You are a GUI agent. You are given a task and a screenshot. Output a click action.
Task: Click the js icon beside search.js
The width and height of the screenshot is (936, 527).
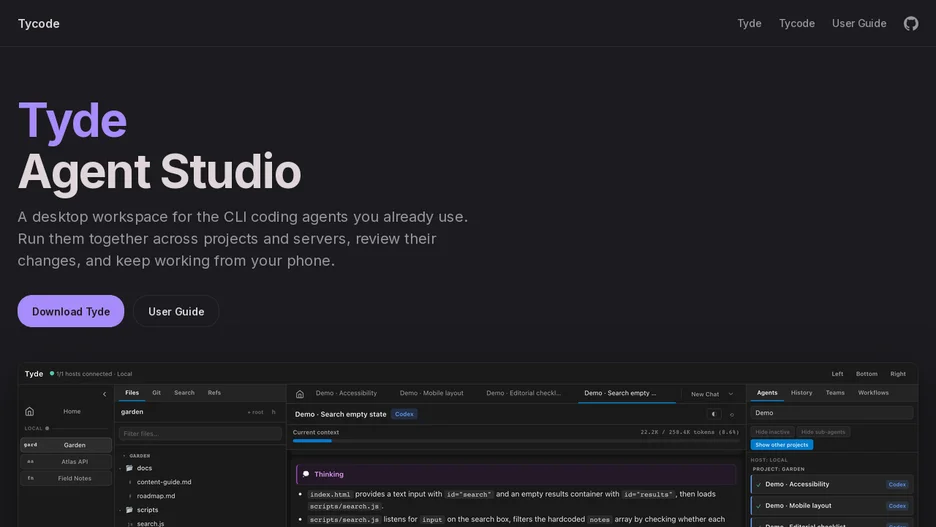tap(130, 523)
